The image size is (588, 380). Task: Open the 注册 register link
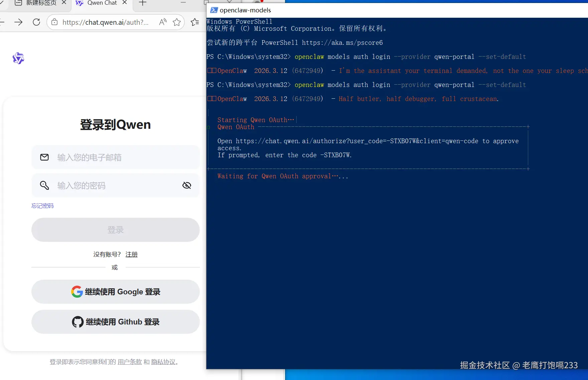132,255
